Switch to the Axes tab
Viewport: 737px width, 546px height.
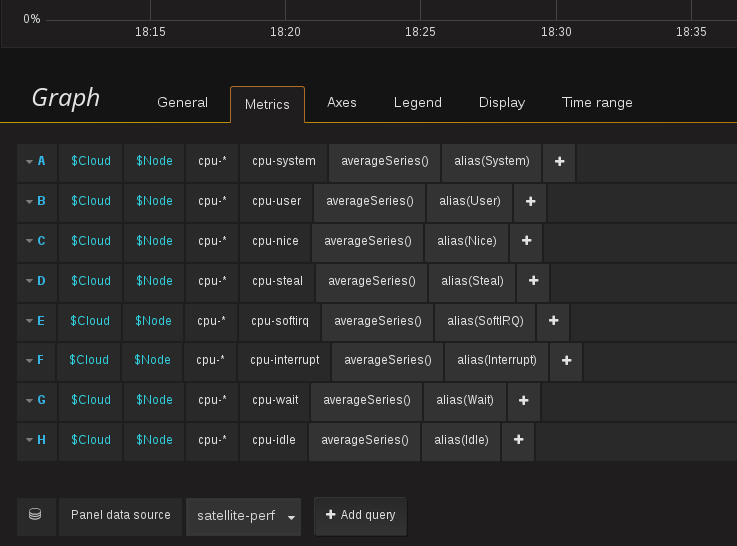point(342,102)
